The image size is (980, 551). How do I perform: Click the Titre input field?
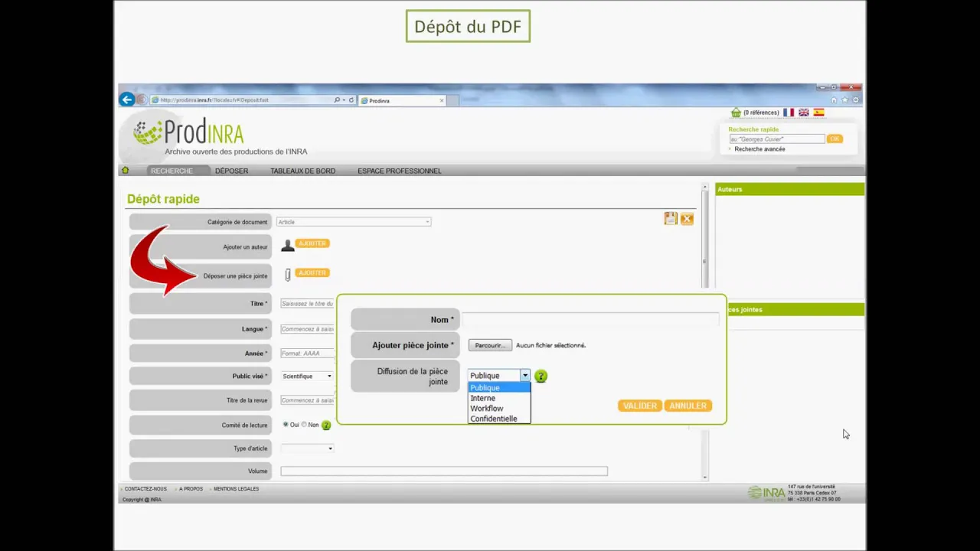(x=307, y=304)
